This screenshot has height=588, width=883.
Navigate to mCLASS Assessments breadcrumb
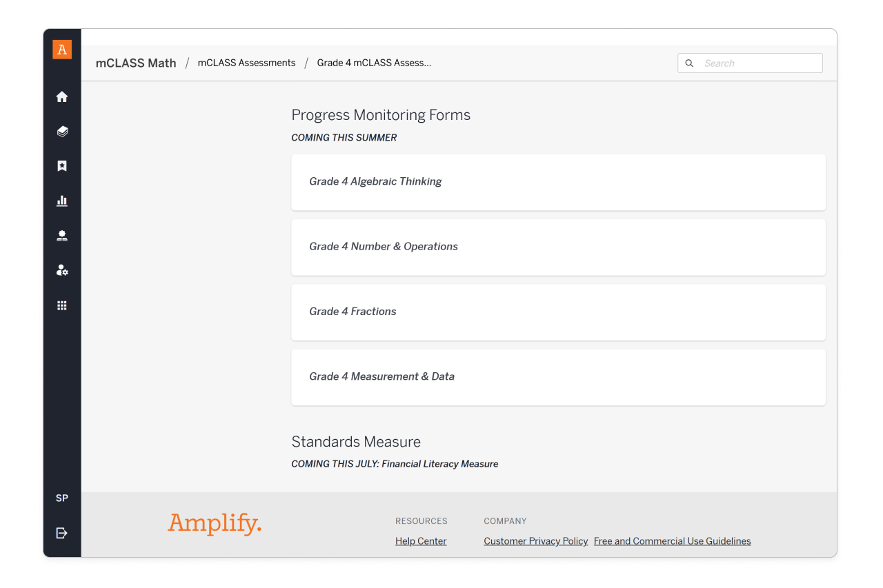246,63
